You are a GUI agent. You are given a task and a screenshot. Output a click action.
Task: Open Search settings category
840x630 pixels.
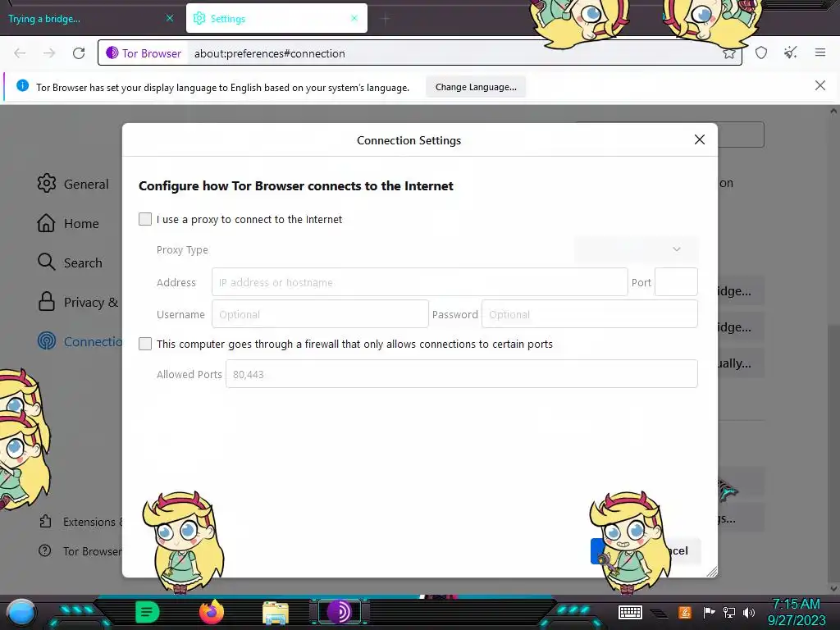point(70,262)
